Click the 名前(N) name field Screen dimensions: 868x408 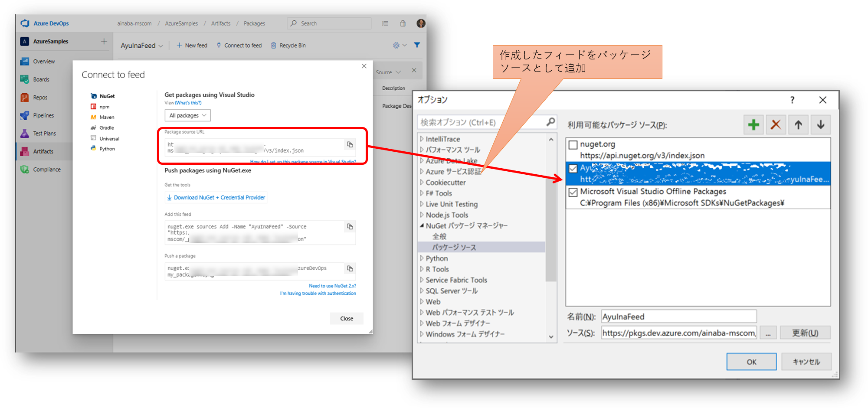679,317
